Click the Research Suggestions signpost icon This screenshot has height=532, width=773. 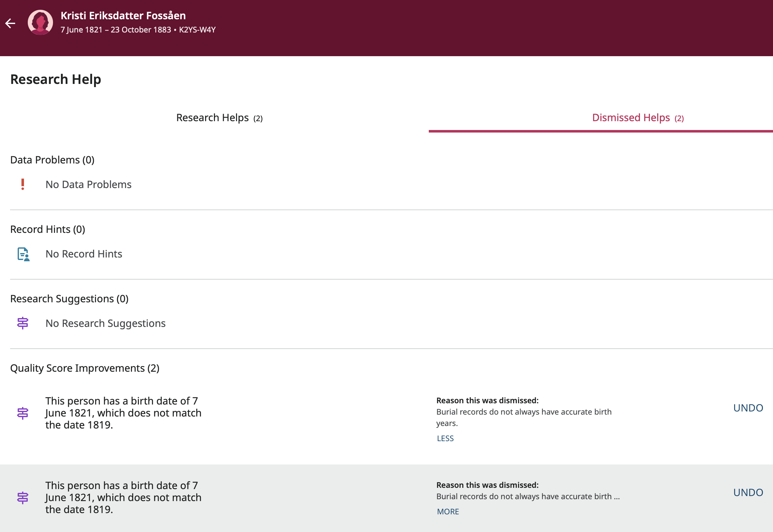click(23, 323)
